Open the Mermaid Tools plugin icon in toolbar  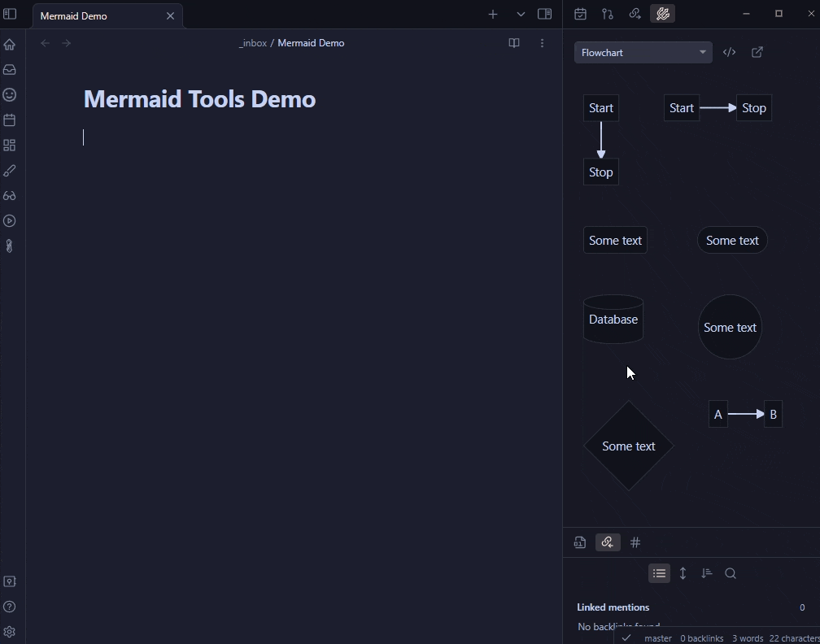click(663, 14)
